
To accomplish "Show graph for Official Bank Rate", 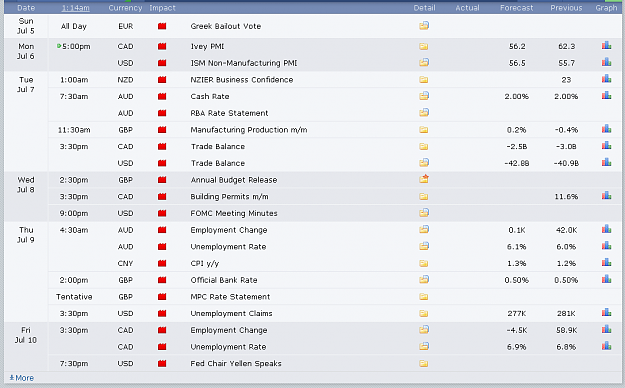I will tap(606, 279).
